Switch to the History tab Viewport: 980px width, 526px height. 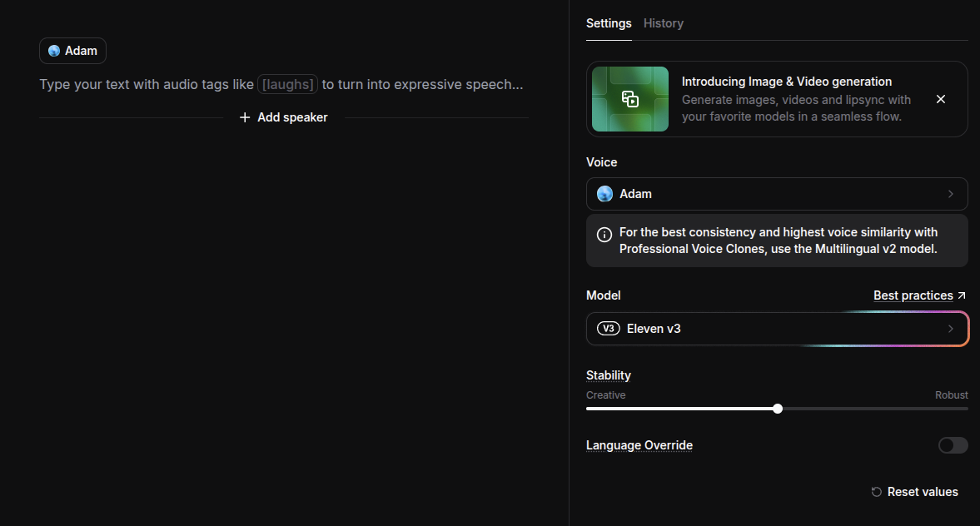(x=663, y=23)
